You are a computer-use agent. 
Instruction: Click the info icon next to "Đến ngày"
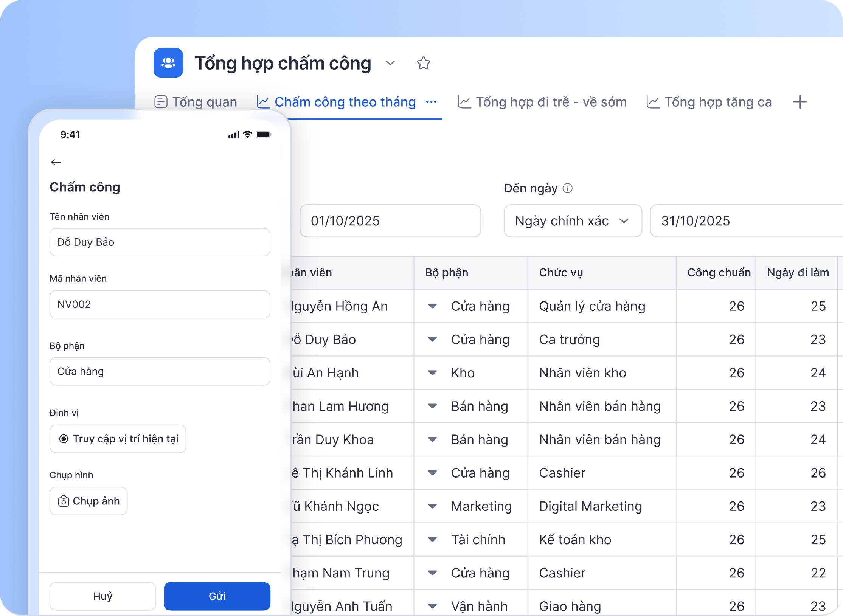tap(568, 188)
